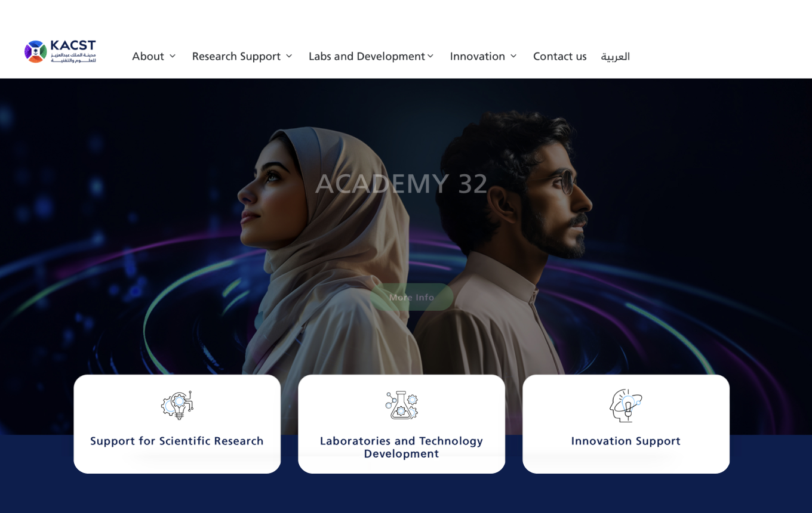
Task: Expand the Research Support chevron
Action: (x=289, y=56)
